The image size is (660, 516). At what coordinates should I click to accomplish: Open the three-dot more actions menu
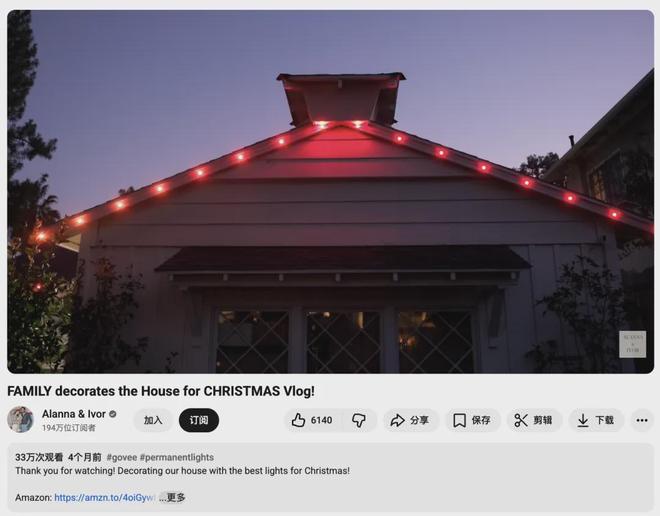tap(642, 420)
